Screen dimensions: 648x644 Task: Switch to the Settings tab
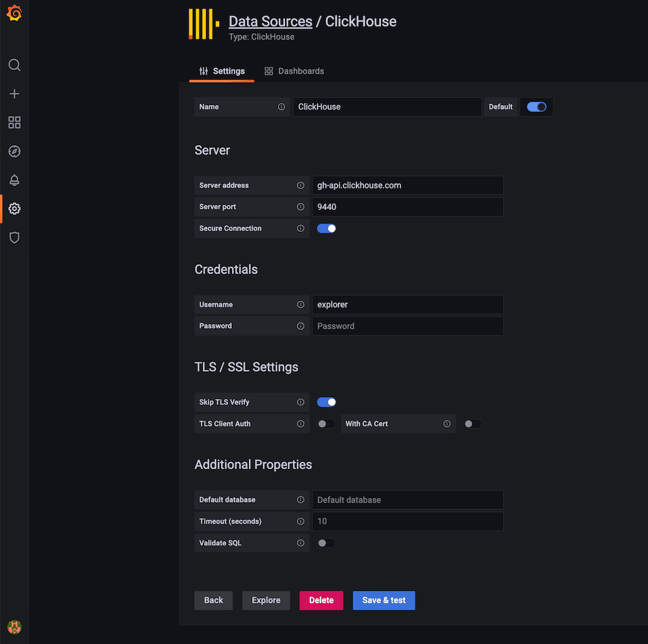click(222, 71)
